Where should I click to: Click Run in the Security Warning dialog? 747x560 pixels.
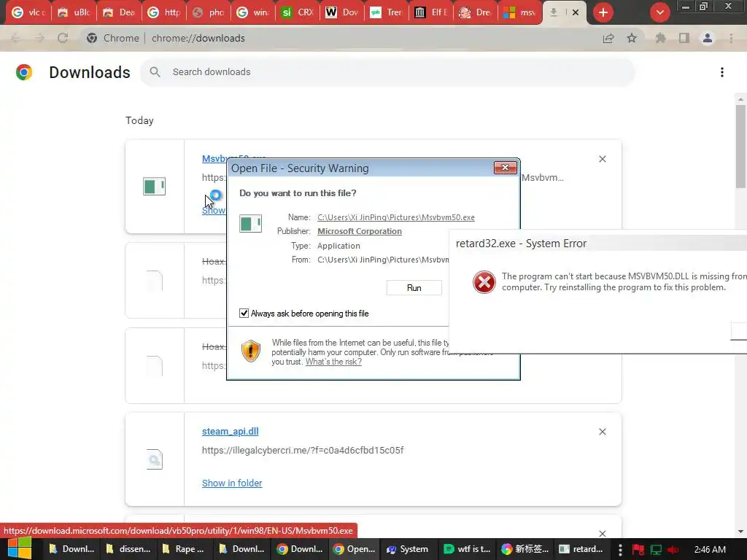pos(414,287)
